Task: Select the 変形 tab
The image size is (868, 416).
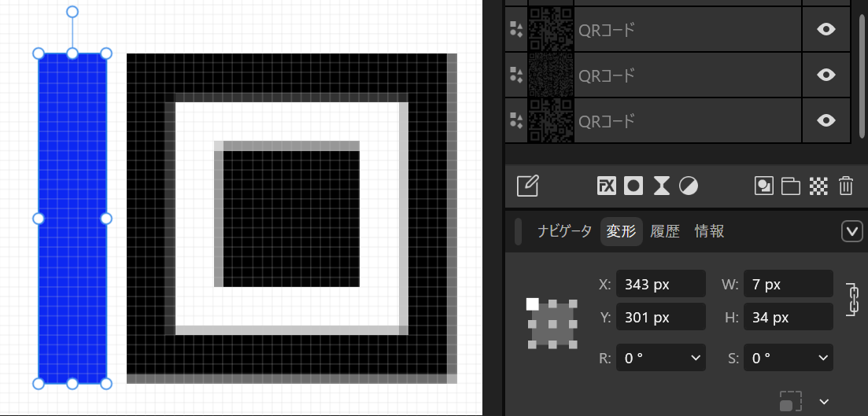Action: click(x=621, y=231)
